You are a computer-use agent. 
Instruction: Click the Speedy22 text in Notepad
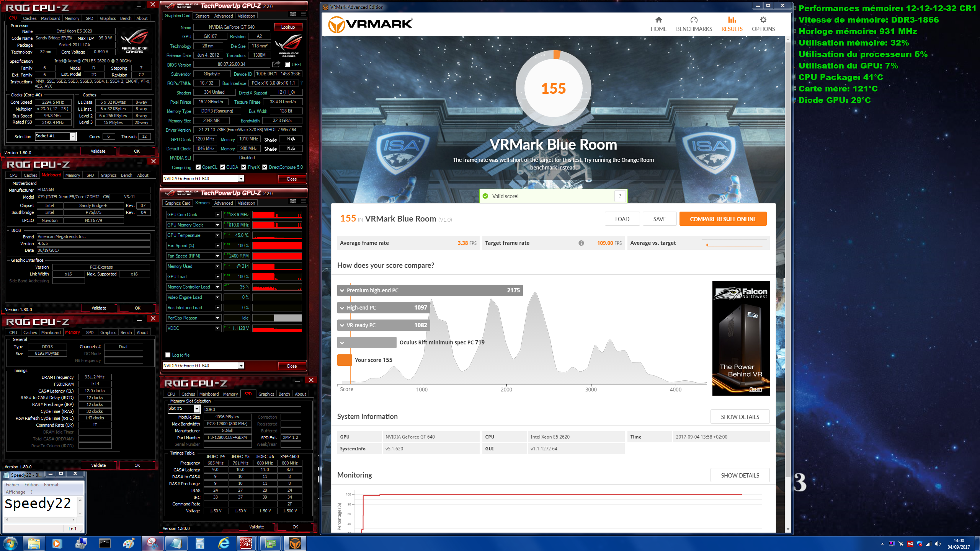coord(38,503)
